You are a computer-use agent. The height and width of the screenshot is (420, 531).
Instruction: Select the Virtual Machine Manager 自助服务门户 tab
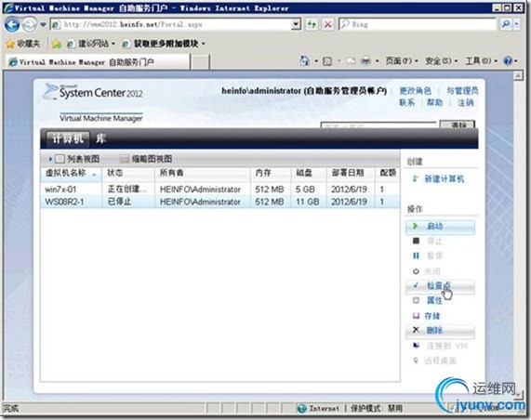click(x=98, y=62)
